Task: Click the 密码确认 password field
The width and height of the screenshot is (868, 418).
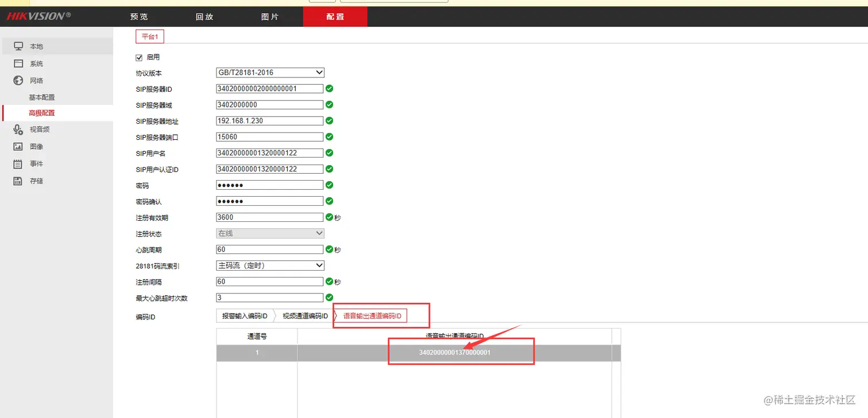Action: [270, 201]
